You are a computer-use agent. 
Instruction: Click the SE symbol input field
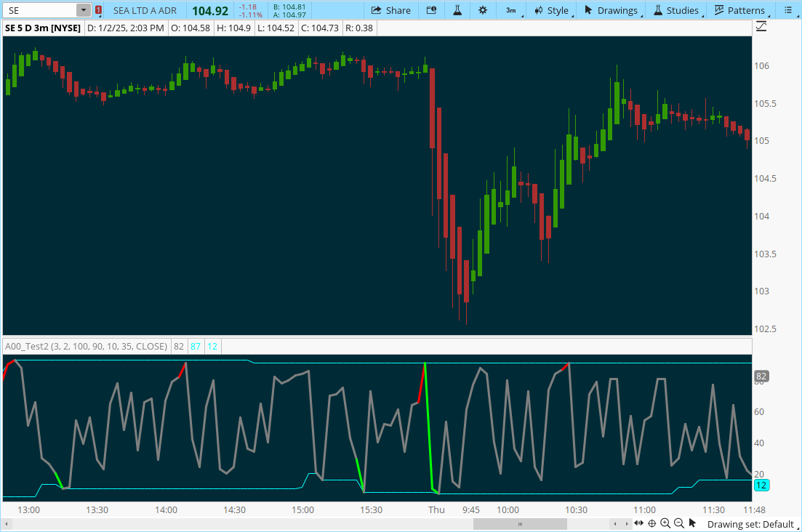(x=39, y=10)
